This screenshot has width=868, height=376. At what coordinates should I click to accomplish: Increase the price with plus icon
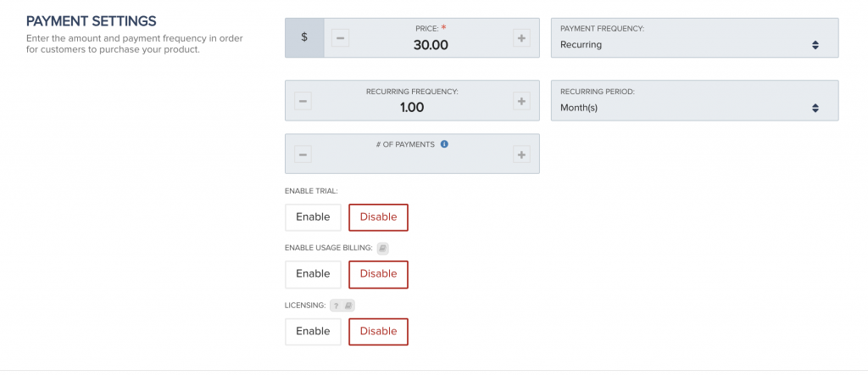point(521,38)
